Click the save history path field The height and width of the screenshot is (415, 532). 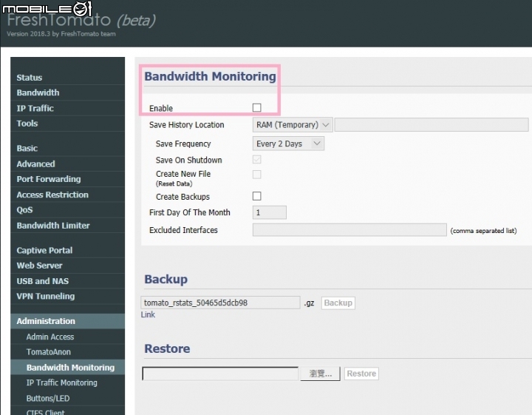click(x=432, y=124)
